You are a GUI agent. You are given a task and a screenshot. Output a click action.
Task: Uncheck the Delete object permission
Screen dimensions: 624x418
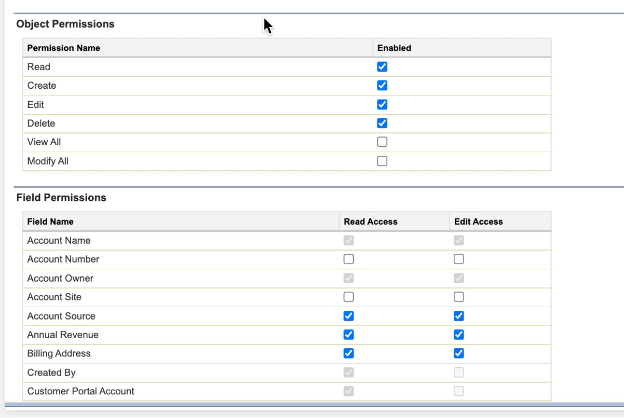(382, 123)
